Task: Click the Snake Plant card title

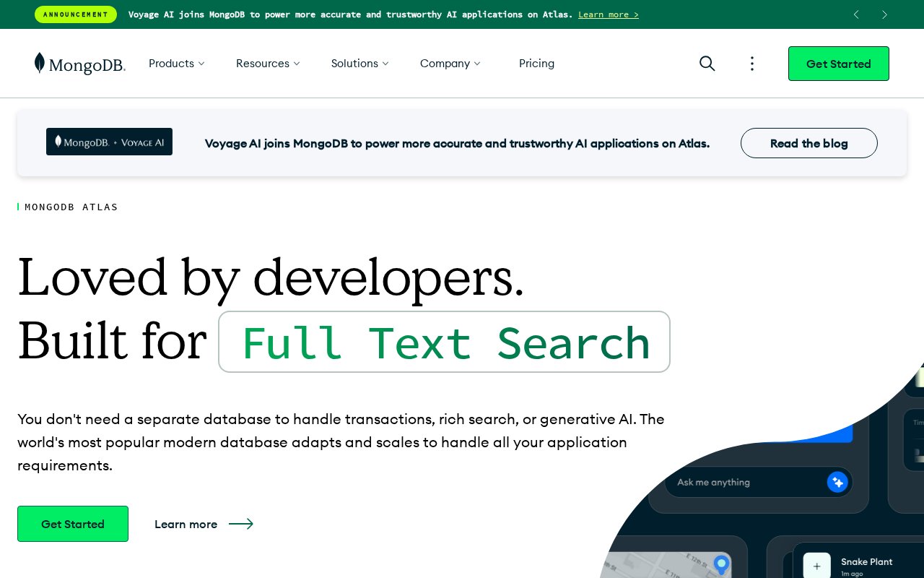Action: (866, 561)
